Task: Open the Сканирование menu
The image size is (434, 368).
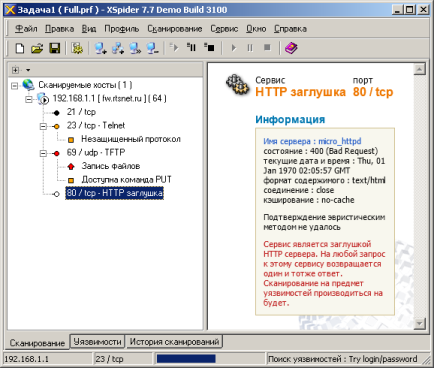Action: (x=175, y=29)
